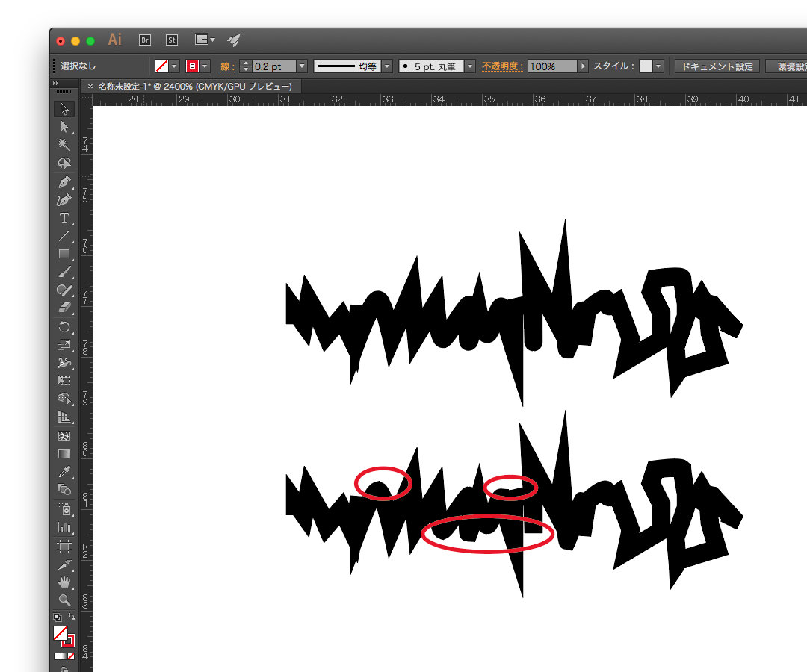Click the 不透明度 opacity label link
The height and width of the screenshot is (672, 807).
[502, 66]
